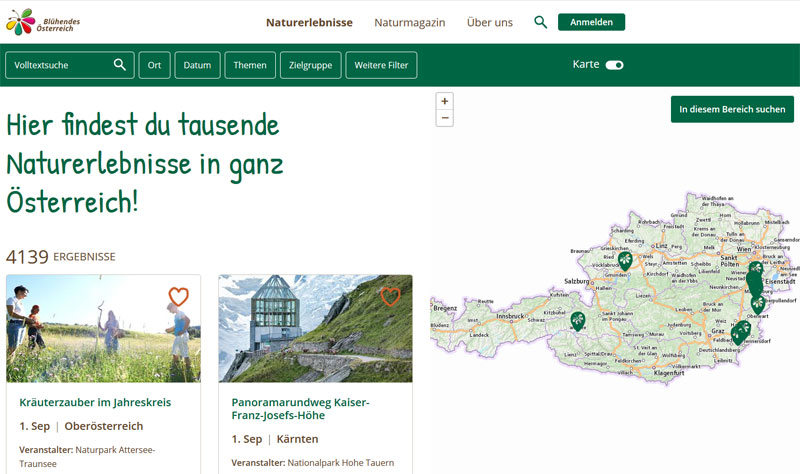The height and width of the screenshot is (474, 800).
Task: Click the 4139 Ergebnisse count text
Action: [x=61, y=257]
